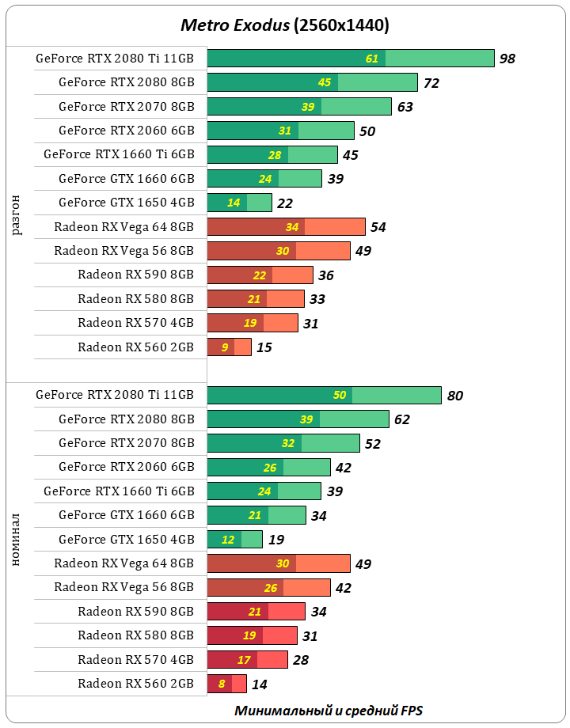This screenshot has height=728, width=570.
Task: Select the Radeon RX 590 label under номинал
Action: [x=136, y=611]
